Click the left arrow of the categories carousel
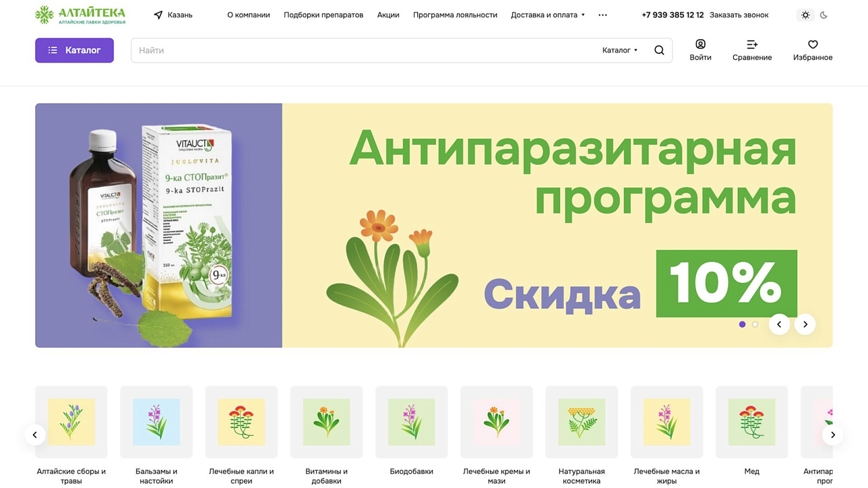This screenshot has width=868, height=488. pyautogui.click(x=35, y=435)
